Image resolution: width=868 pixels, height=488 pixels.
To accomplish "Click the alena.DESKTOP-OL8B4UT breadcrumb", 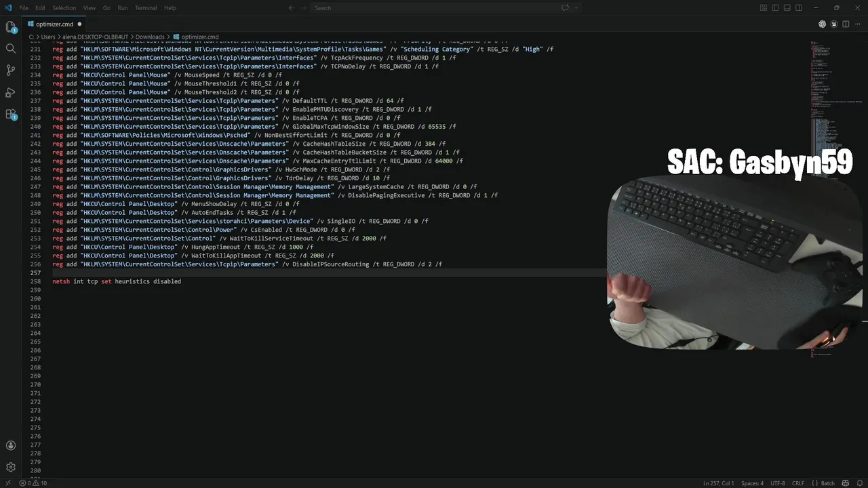I will (x=96, y=37).
